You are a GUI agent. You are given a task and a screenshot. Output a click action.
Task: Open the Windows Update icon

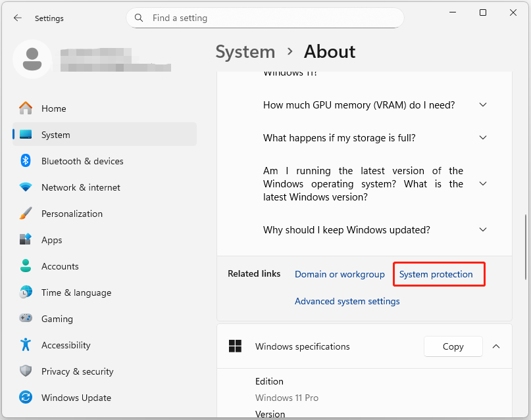click(26, 398)
